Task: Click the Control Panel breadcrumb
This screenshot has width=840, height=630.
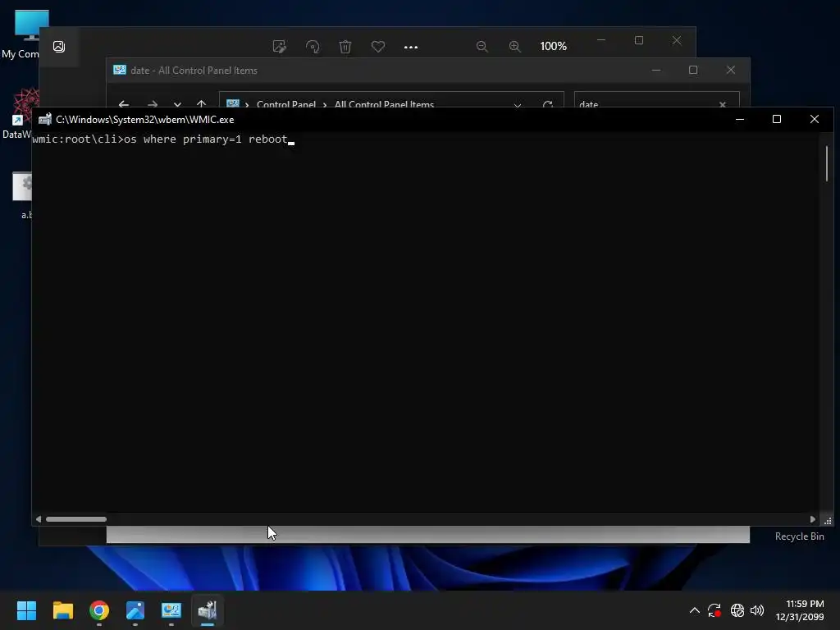Action: coord(286,104)
